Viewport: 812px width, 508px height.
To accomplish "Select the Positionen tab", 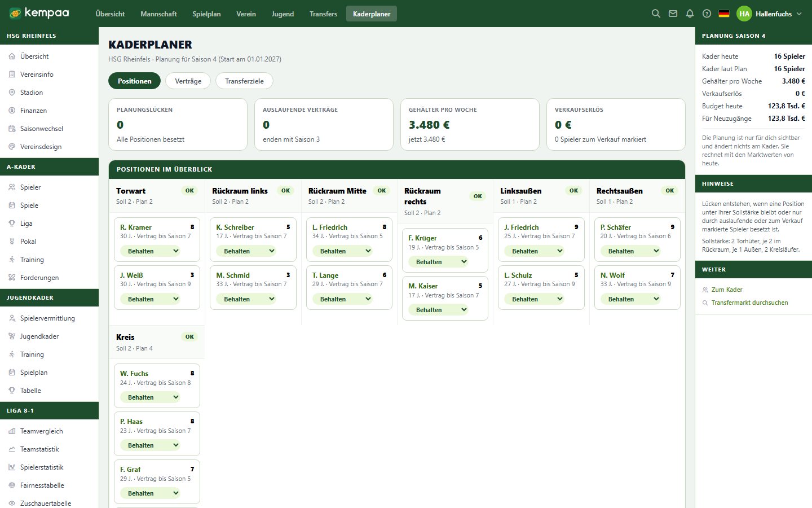I will coord(134,81).
